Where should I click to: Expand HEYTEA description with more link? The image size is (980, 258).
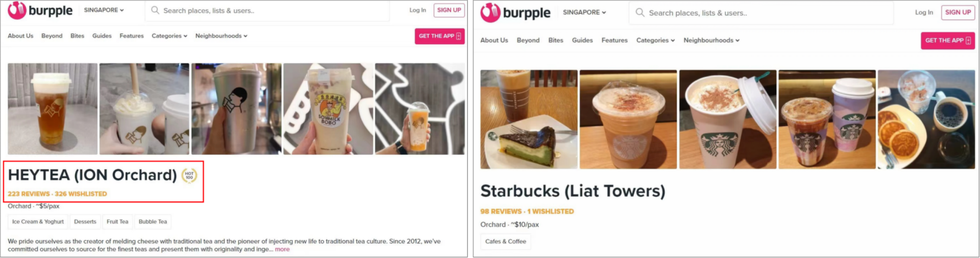(x=282, y=249)
